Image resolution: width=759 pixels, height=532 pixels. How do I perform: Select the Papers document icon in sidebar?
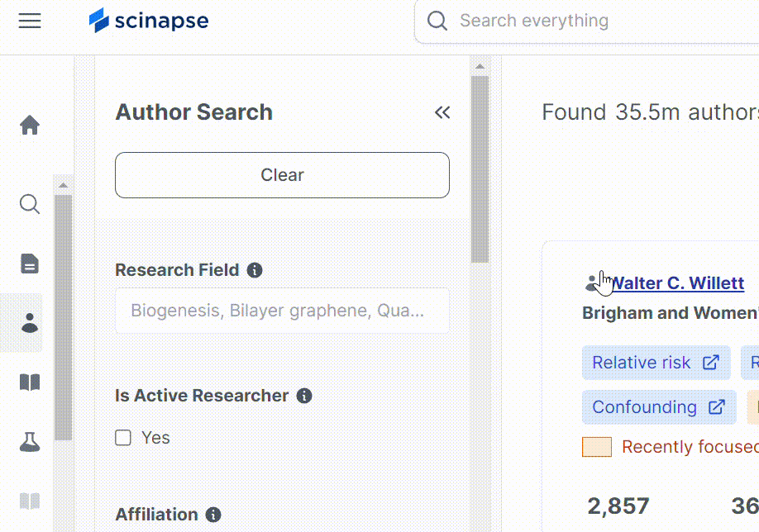[30, 264]
